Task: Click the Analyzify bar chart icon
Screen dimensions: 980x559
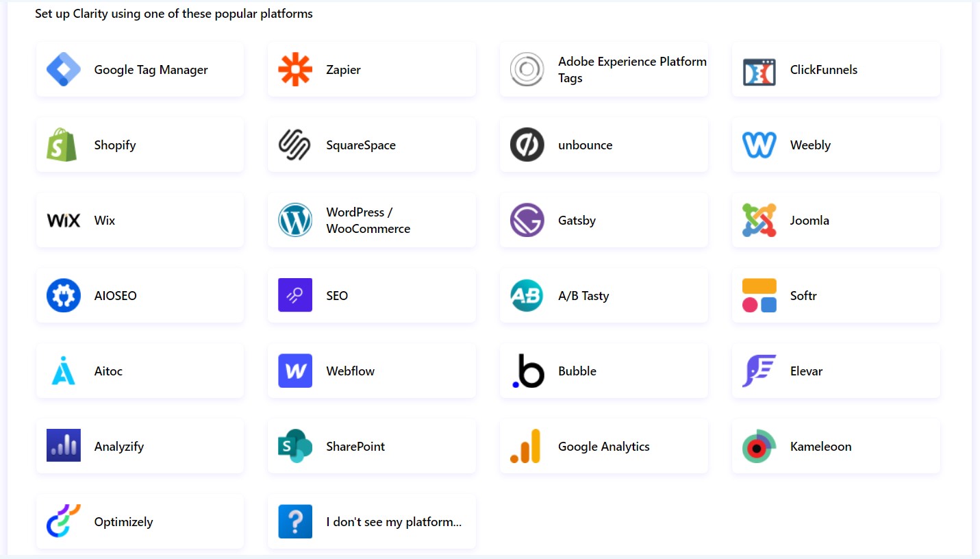Action: (64, 445)
